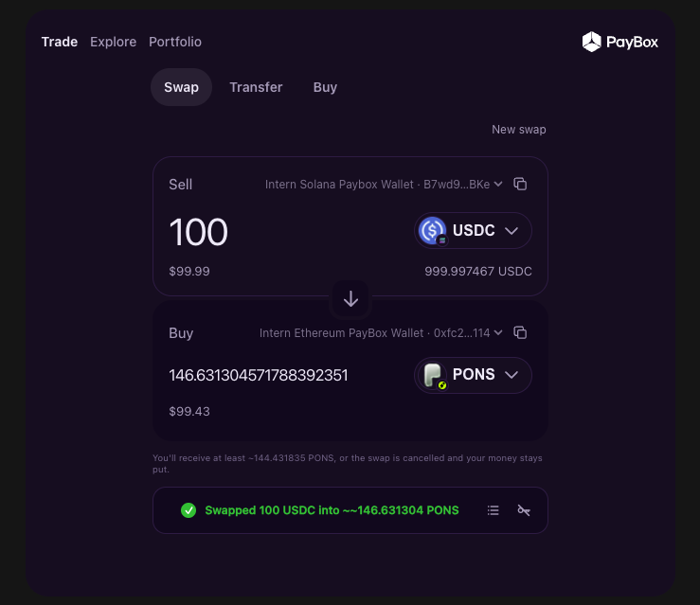This screenshot has width=700, height=605.
Task: Open the Portfolio section
Action: click(x=175, y=42)
